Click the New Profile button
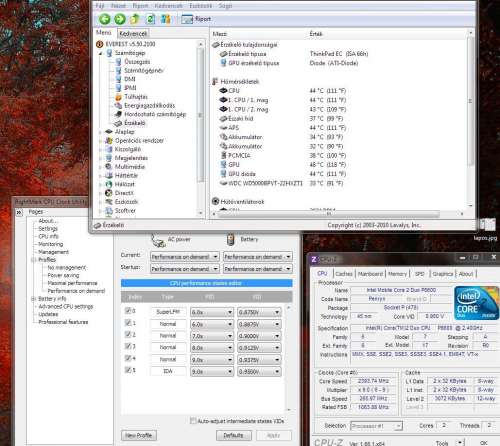 click(x=138, y=435)
